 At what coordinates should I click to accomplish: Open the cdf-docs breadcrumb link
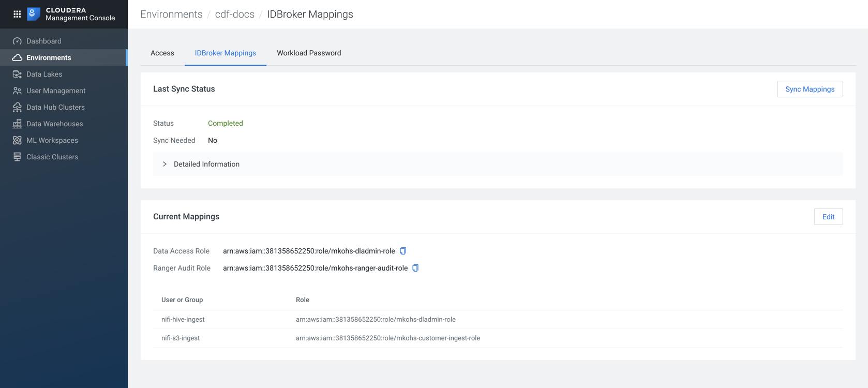click(x=234, y=14)
